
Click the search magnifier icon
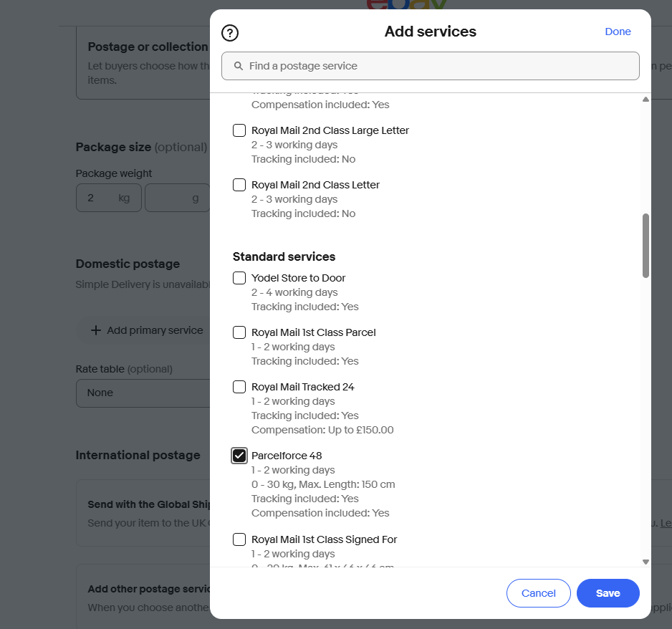239,66
